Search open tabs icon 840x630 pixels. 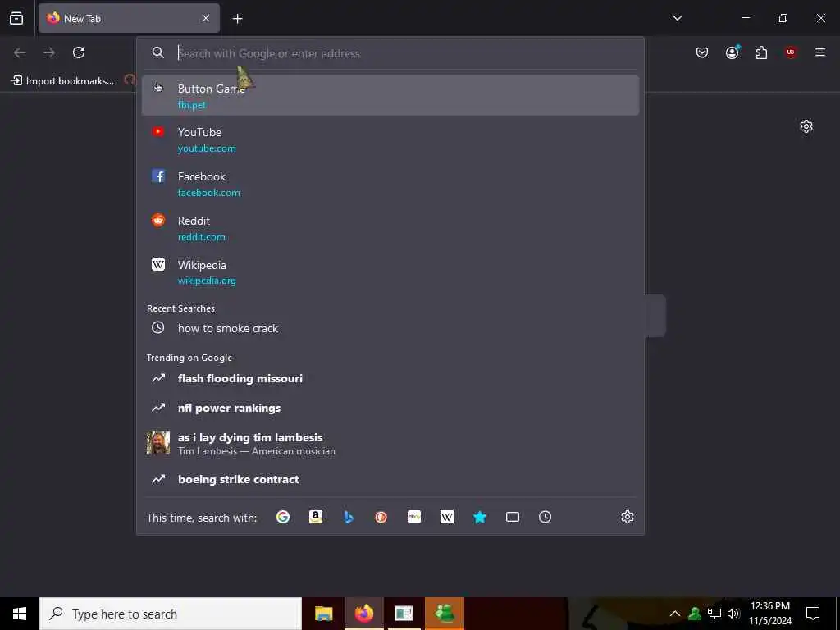513,517
